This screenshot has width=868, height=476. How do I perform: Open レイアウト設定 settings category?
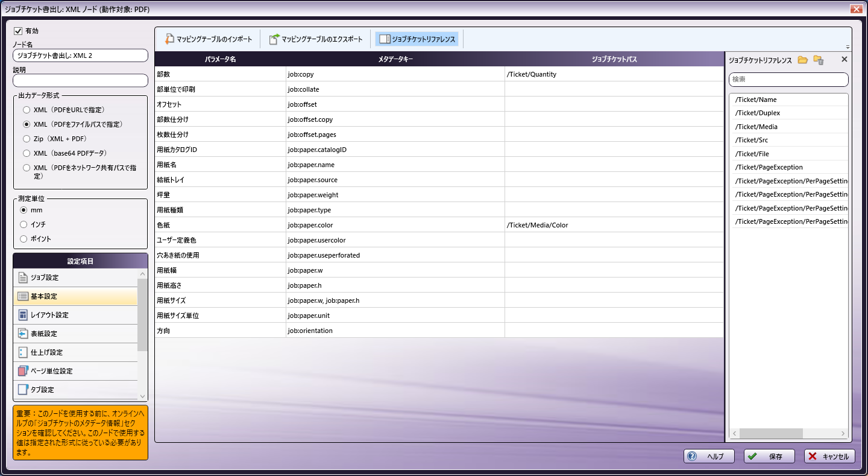[x=75, y=315]
